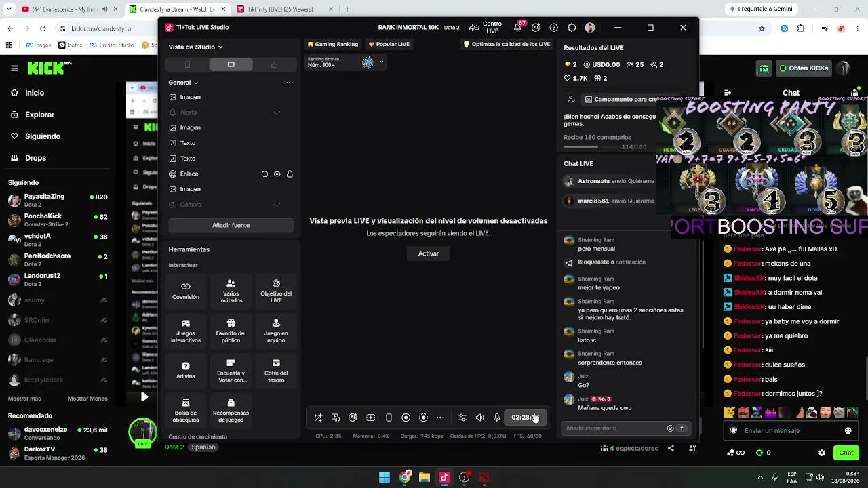Open the Encuesta y Votar tool
The image size is (868, 488).
tap(231, 370)
